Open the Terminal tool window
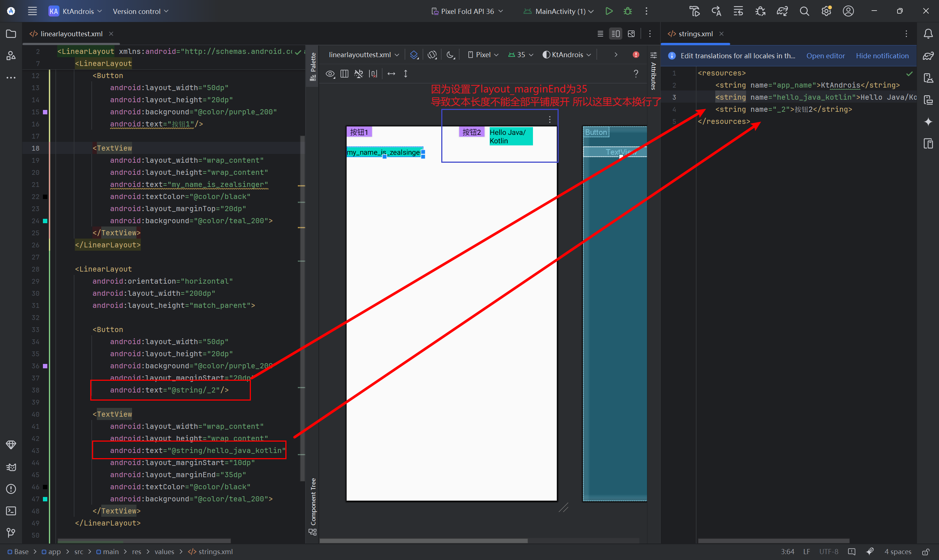Screen dimensions: 939x560 (x=11, y=511)
